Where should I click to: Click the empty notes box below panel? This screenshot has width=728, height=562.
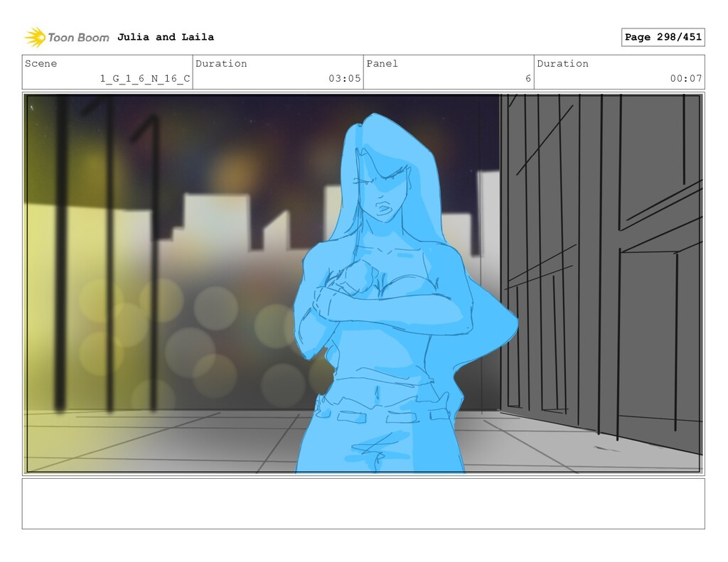[x=363, y=504]
